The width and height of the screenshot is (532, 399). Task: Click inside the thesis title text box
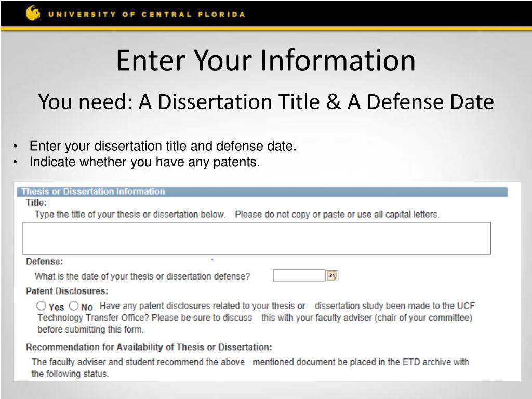point(257,238)
